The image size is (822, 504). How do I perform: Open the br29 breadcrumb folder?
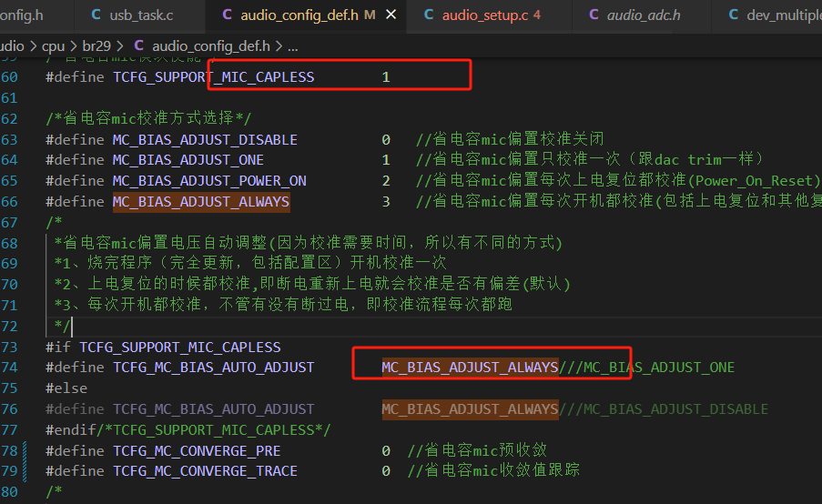pos(96,46)
